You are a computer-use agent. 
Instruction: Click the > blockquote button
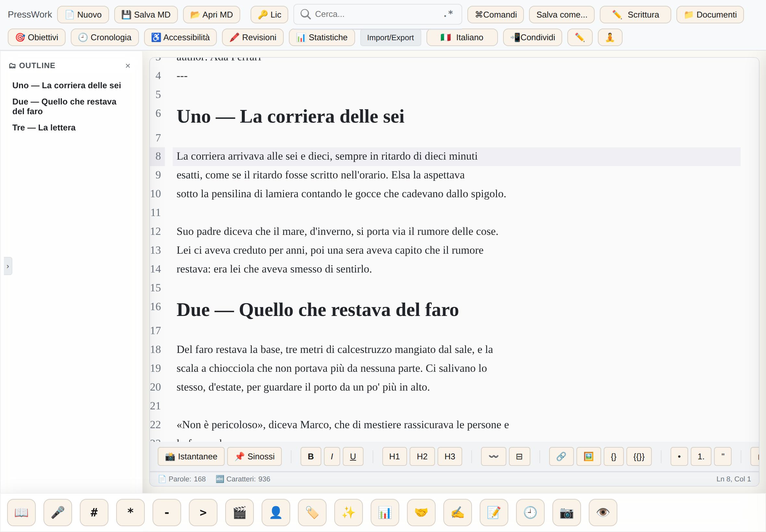203,512
